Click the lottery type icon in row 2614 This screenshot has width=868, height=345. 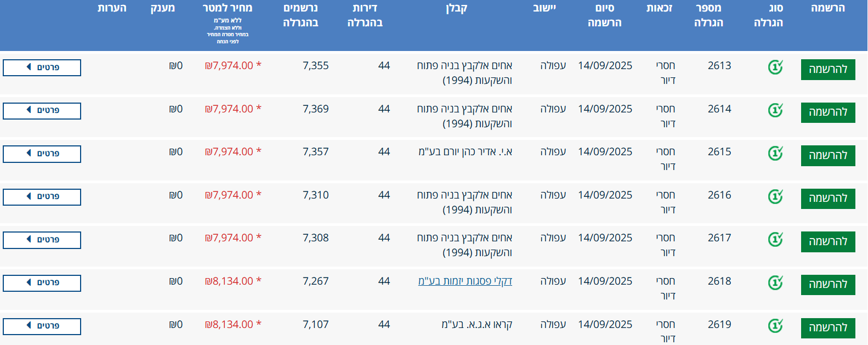(775, 110)
